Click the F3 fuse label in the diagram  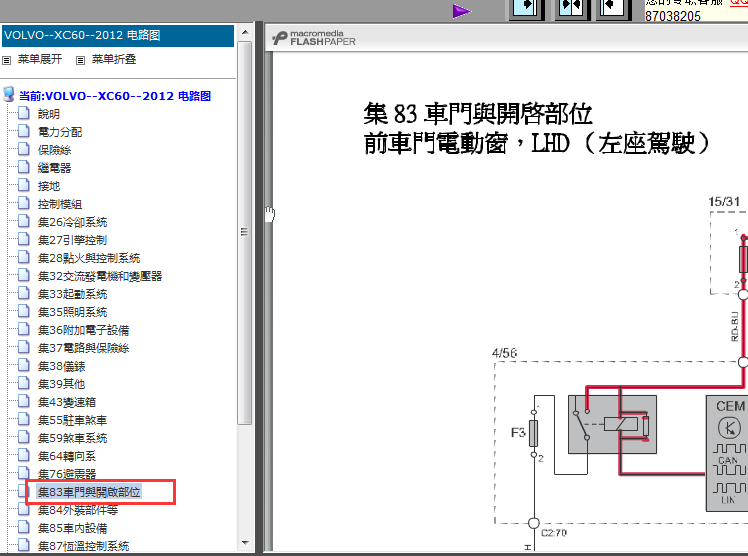518,432
